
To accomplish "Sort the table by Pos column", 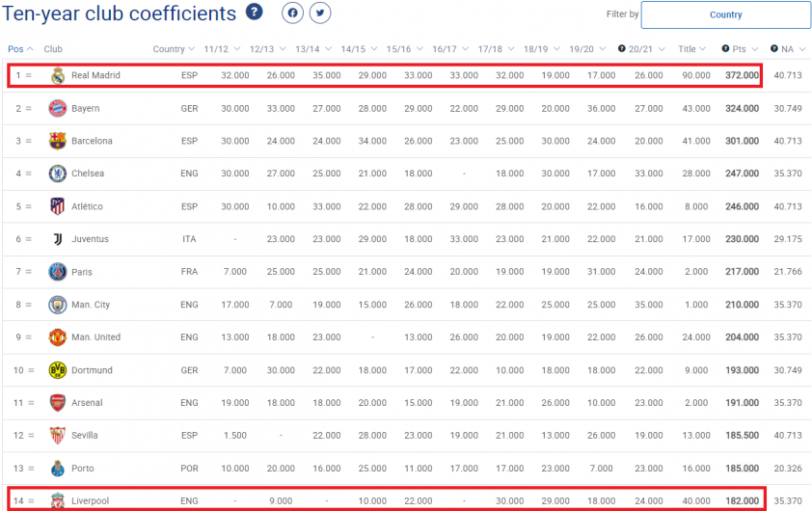I will pos(20,48).
